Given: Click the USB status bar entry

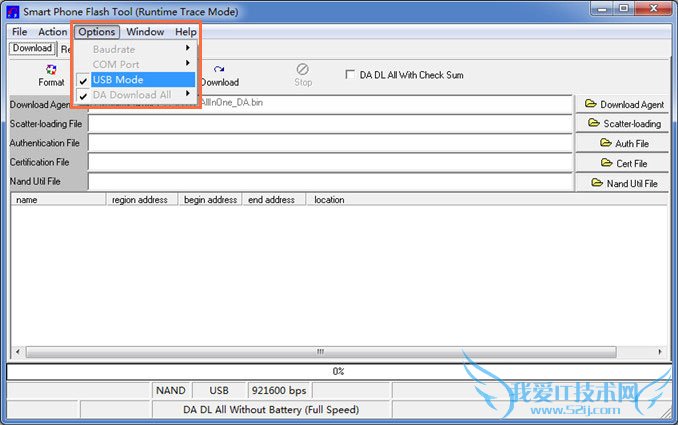Looking at the screenshot, I should coord(219,390).
